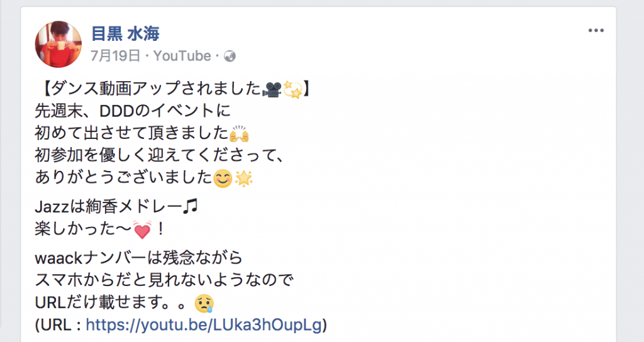This screenshot has width=644, height=342.
Task: Open the youtu.be/LUka3hOupLg link
Action: click(204, 325)
